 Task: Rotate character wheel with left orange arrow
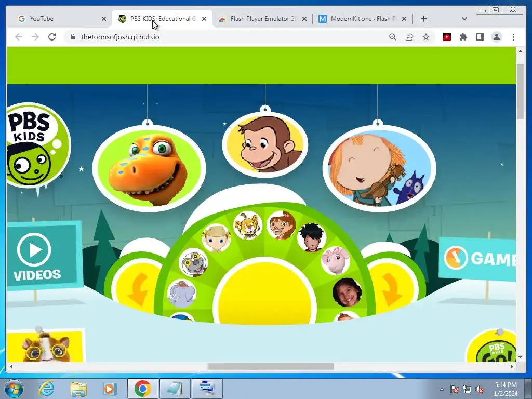(138, 289)
